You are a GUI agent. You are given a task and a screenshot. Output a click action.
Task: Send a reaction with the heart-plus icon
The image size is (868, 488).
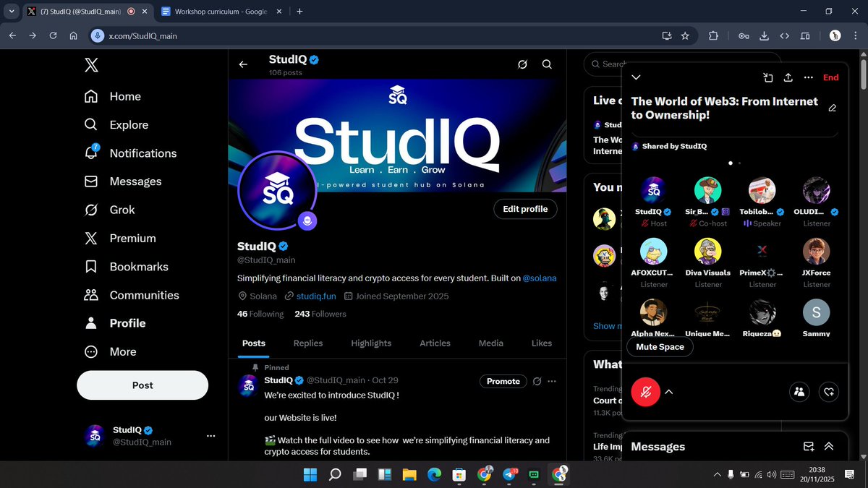pyautogui.click(x=829, y=391)
